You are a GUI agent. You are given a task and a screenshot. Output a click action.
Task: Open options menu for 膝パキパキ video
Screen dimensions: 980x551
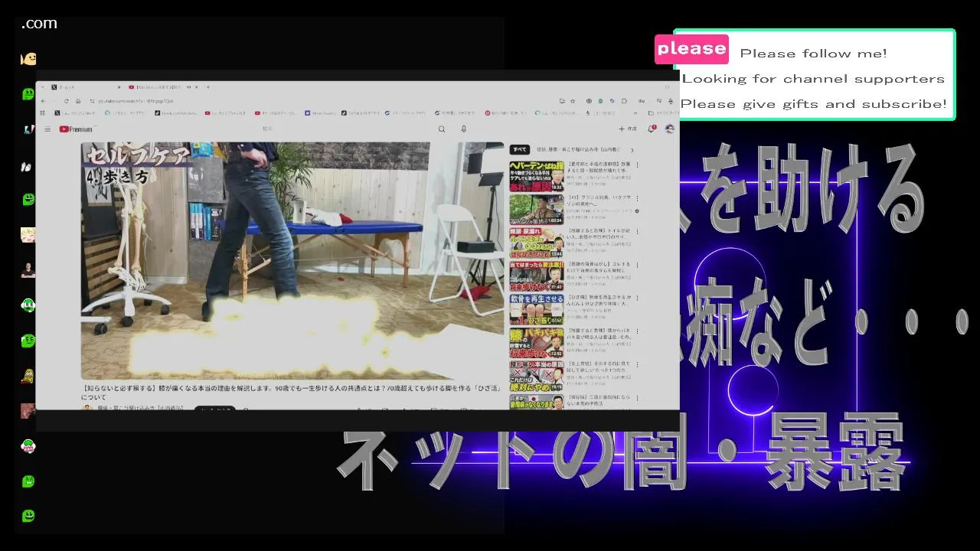click(x=637, y=332)
